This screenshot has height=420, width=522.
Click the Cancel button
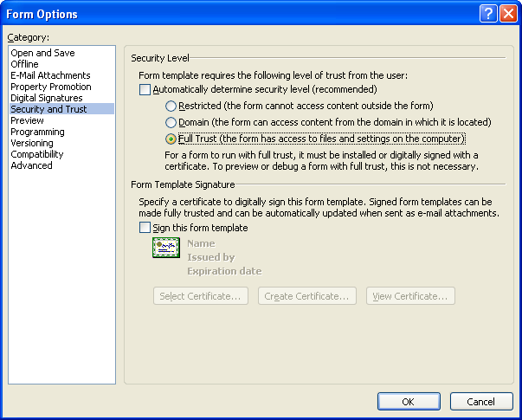click(x=481, y=401)
